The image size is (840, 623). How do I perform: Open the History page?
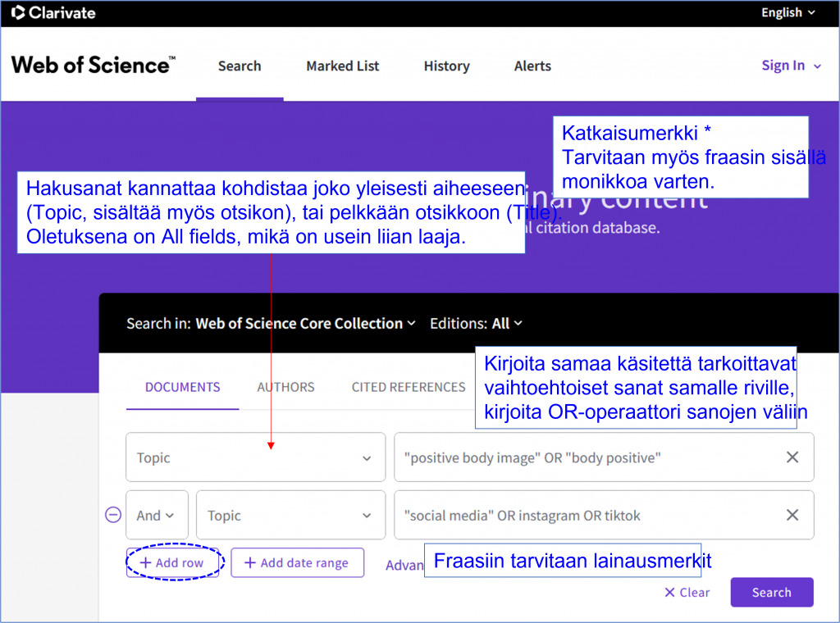447,66
